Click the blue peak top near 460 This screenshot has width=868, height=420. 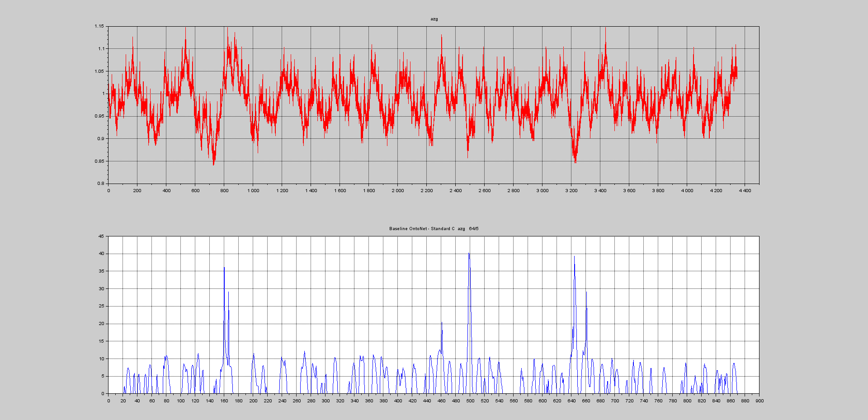(x=442, y=322)
